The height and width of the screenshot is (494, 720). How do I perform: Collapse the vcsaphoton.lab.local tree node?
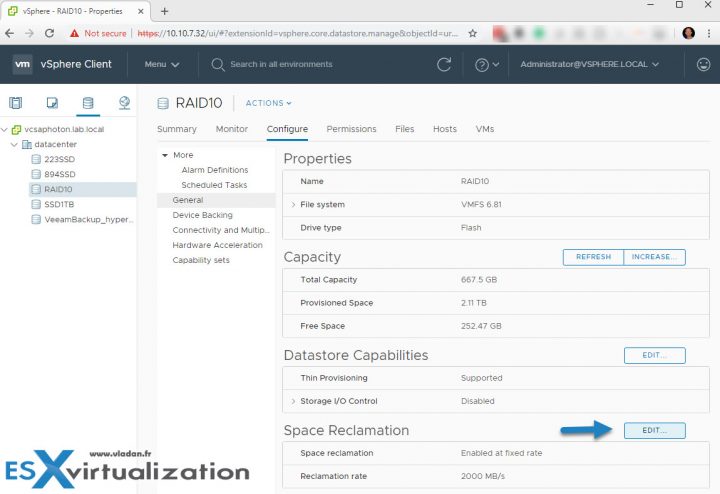coord(5,130)
